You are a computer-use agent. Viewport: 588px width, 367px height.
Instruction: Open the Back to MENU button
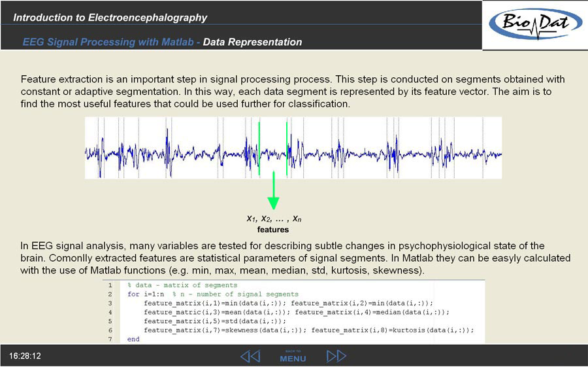click(x=293, y=357)
